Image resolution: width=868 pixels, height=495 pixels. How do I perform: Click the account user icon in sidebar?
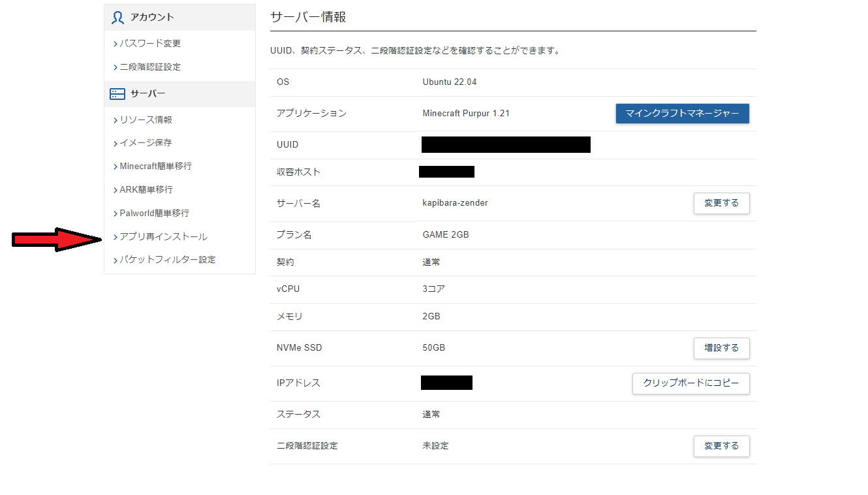117,18
